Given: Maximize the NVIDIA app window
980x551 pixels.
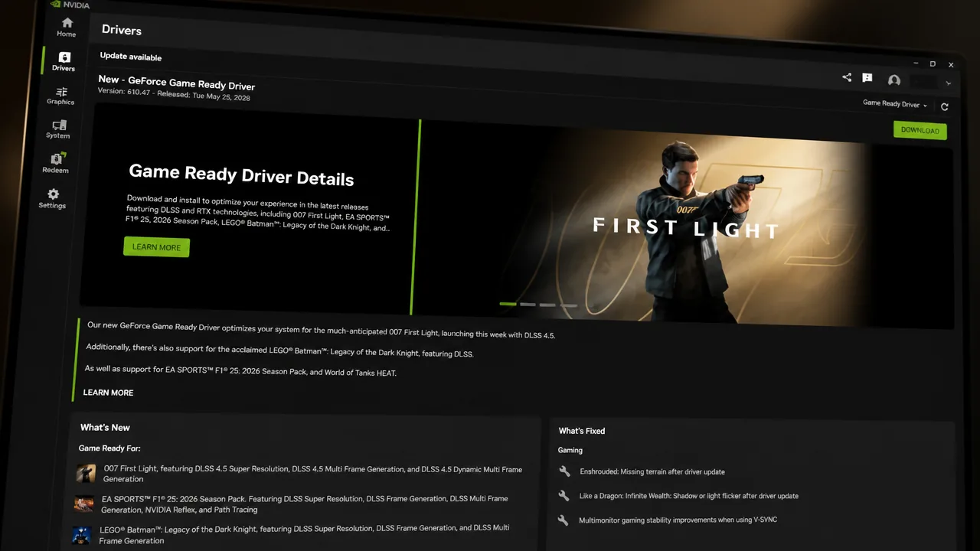Looking at the screenshot, I should tap(933, 64).
